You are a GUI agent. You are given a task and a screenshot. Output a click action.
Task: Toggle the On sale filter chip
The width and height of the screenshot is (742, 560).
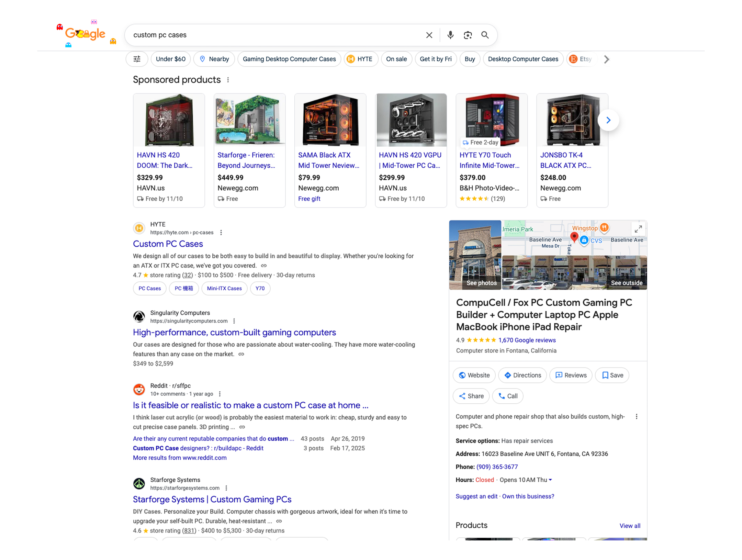(396, 59)
